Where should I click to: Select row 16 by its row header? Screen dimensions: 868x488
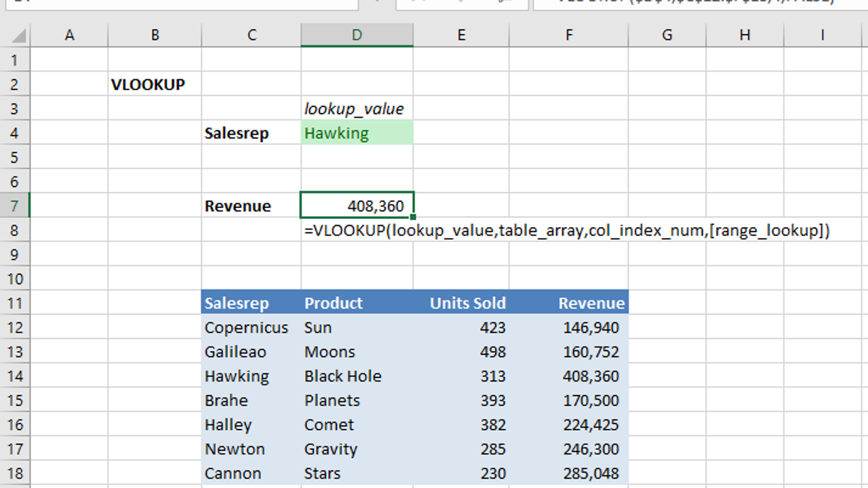click(x=15, y=425)
